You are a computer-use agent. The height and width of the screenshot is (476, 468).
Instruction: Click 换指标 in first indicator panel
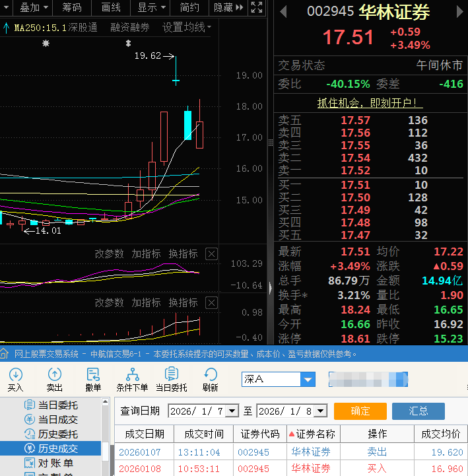tap(183, 254)
